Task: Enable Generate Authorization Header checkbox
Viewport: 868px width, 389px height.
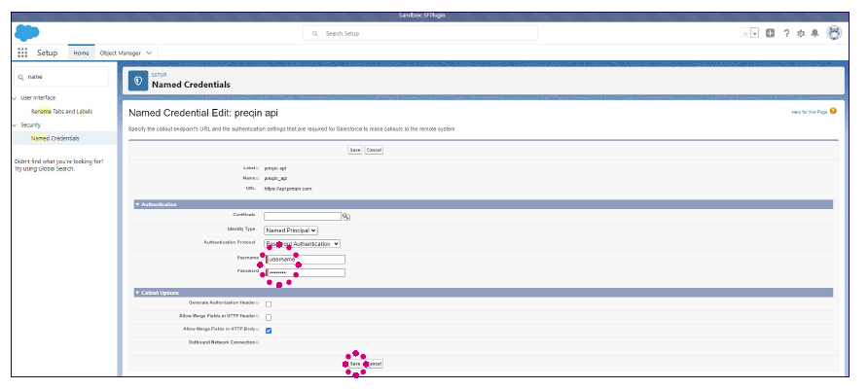Action: (269, 304)
